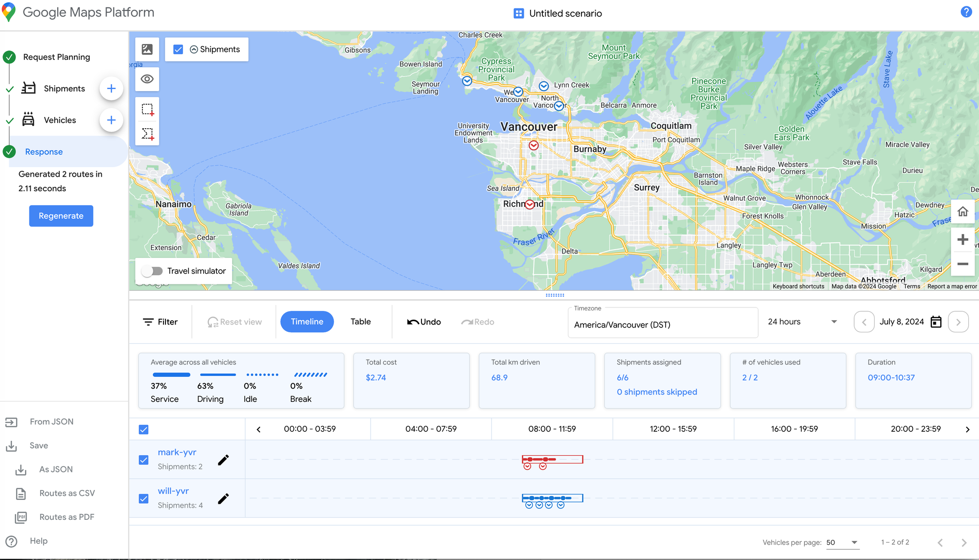Screen dimensions: 979x560
Task: Go to next day arrow
Action: click(x=958, y=322)
